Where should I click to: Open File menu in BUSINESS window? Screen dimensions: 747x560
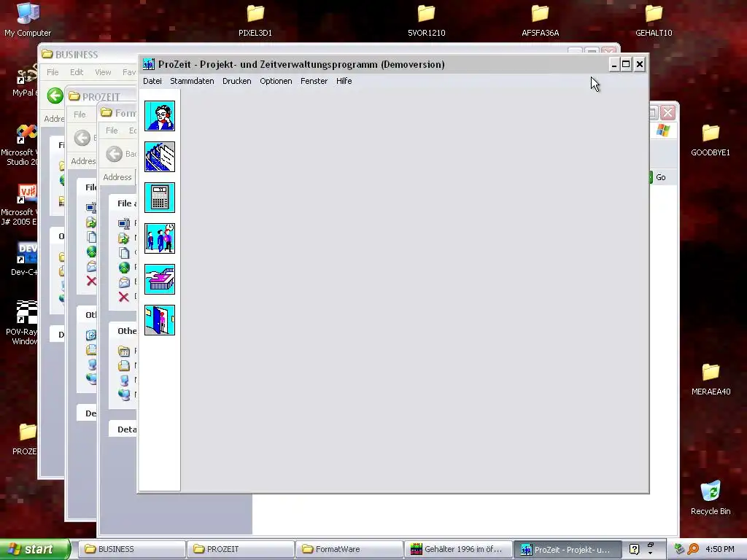coord(53,72)
